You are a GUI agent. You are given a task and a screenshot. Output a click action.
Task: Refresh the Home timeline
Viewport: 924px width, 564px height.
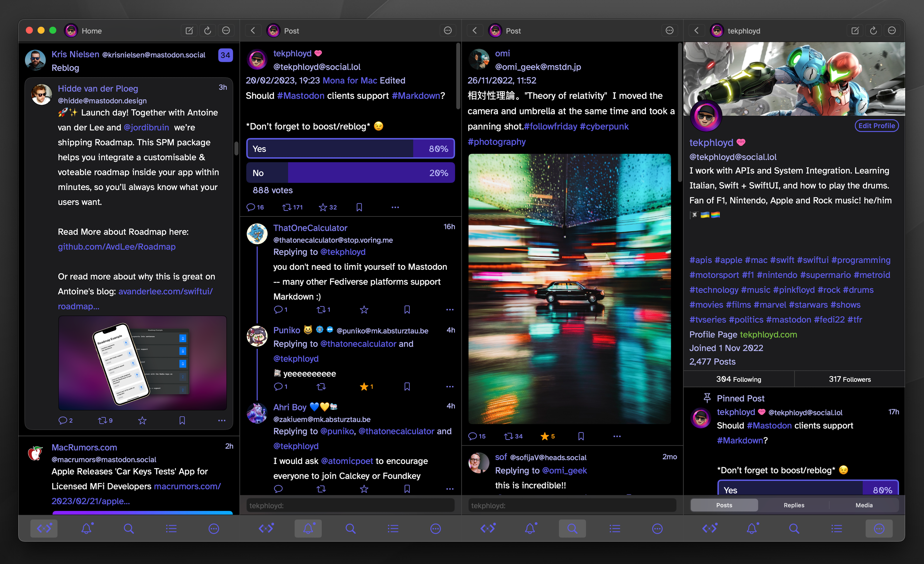click(207, 31)
